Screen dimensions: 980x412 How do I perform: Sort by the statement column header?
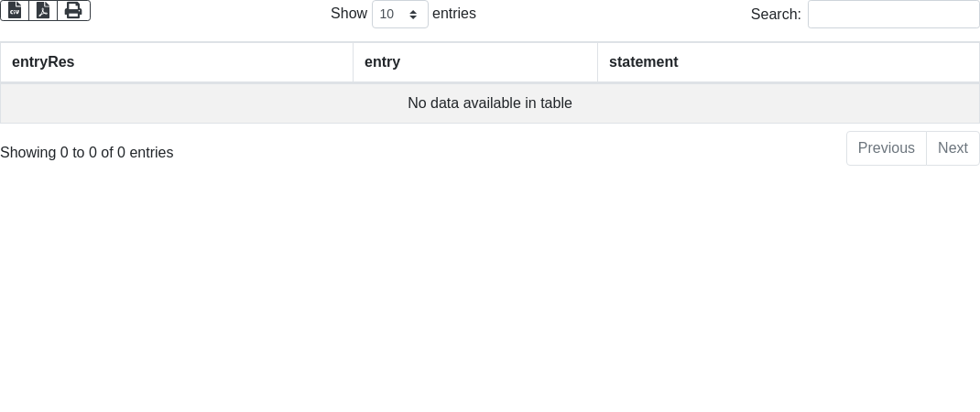point(788,62)
